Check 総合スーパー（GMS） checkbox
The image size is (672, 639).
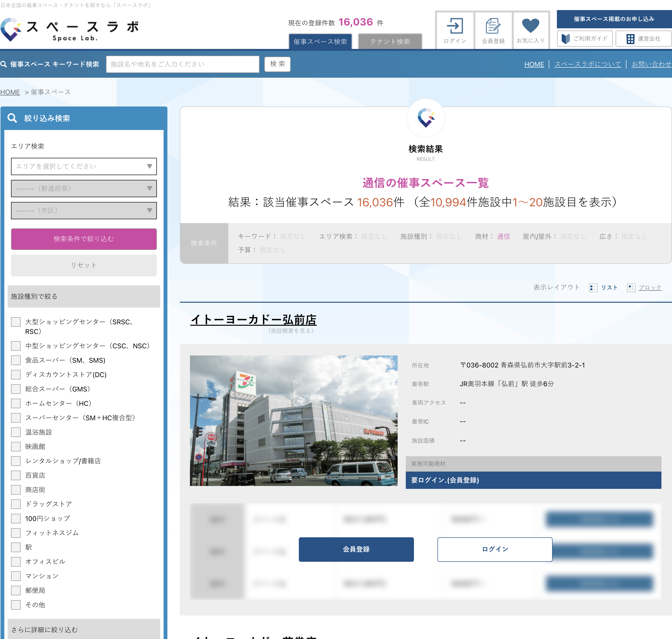pyautogui.click(x=16, y=389)
